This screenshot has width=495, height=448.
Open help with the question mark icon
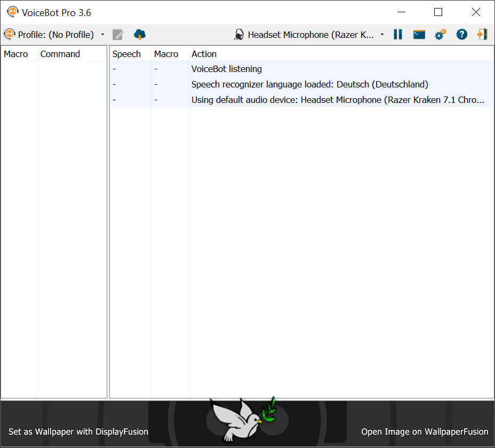click(461, 35)
